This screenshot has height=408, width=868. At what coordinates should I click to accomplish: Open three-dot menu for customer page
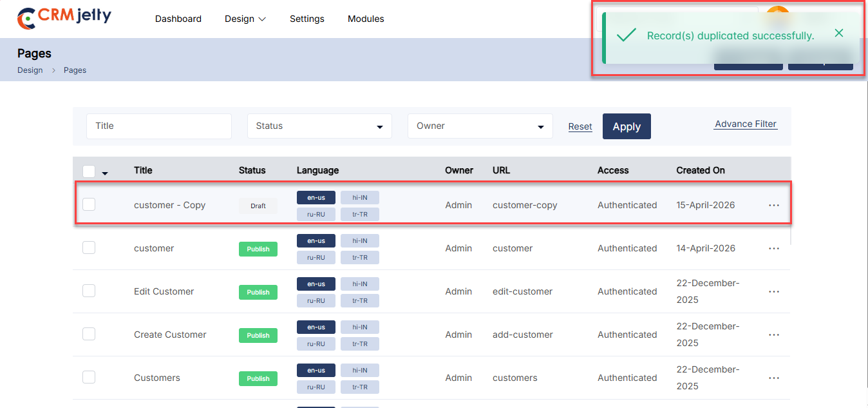pyautogui.click(x=773, y=248)
